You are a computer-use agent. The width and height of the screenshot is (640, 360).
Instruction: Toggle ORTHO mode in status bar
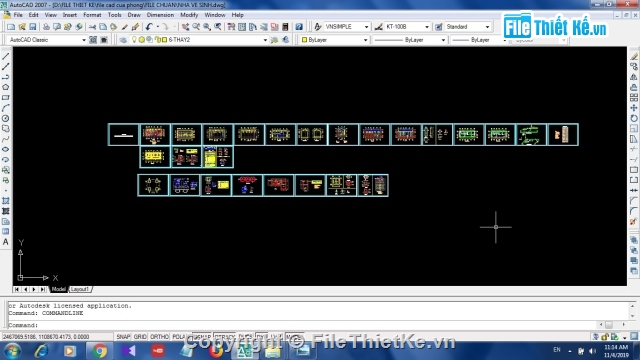[159, 337]
